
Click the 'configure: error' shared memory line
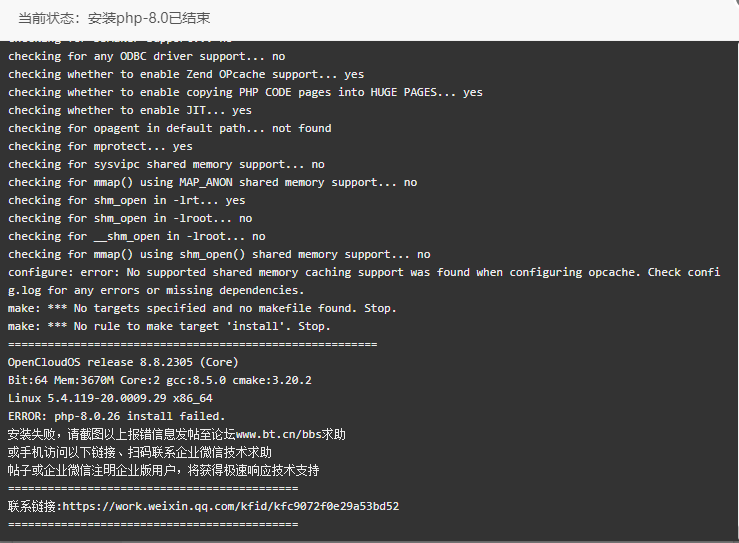click(x=364, y=281)
